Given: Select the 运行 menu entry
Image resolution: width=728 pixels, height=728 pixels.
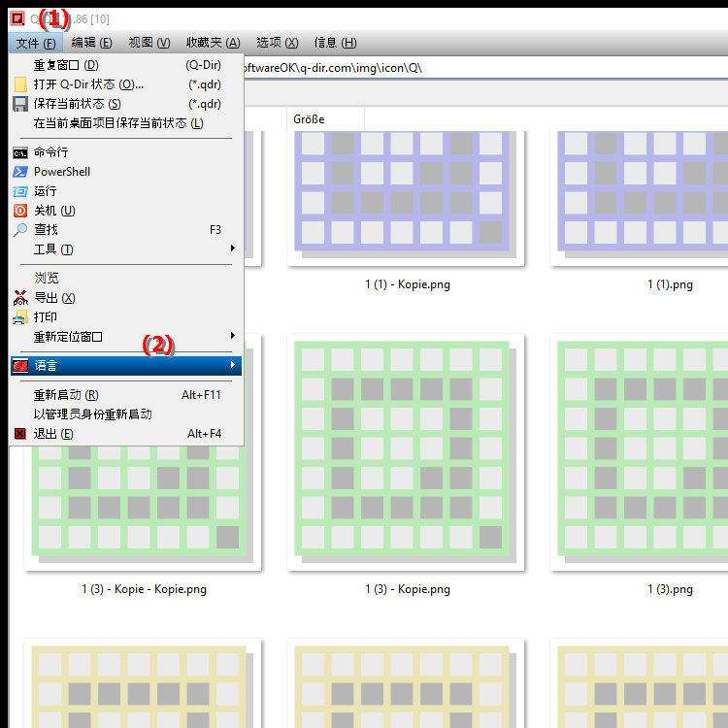Looking at the screenshot, I should (x=126, y=191).
